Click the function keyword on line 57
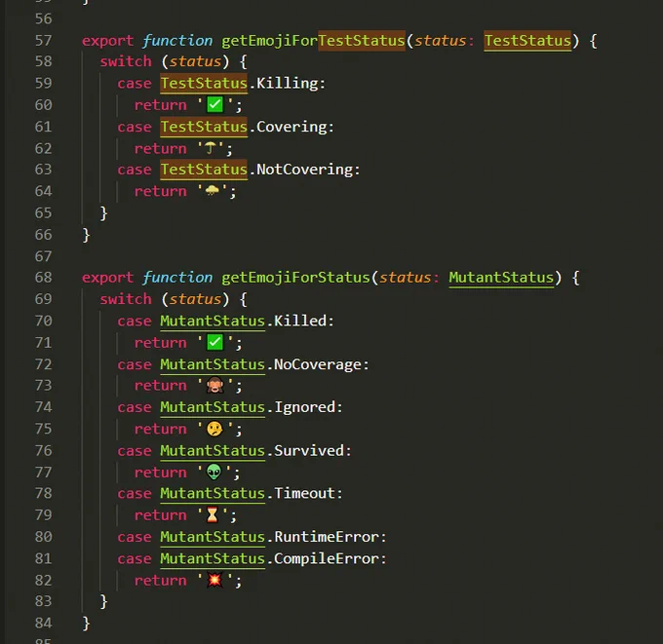The height and width of the screenshot is (644, 663). pyautogui.click(x=177, y=41)
